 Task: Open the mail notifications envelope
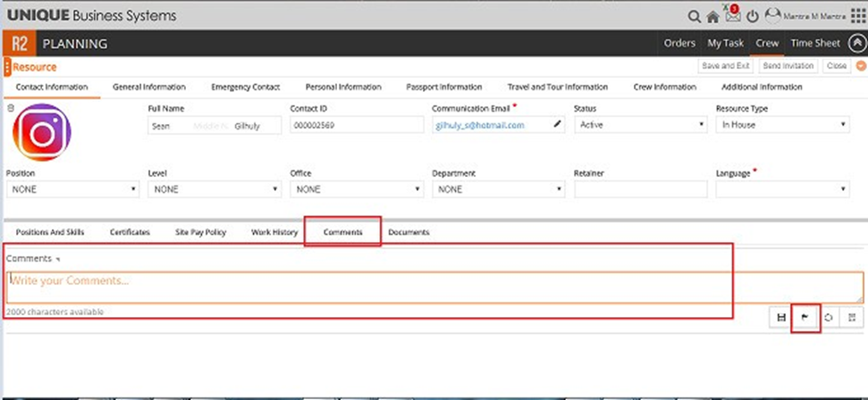point(732,16)
